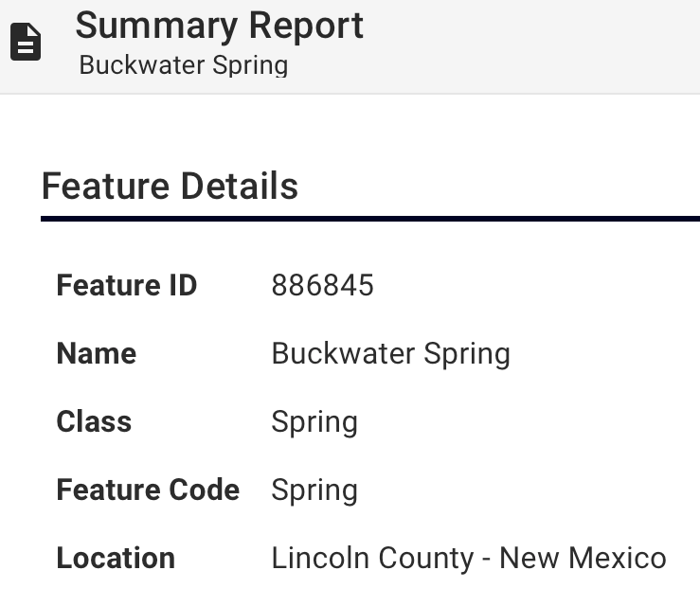This screenshot has height=606, width=700.
Task: Select the Buckwater Spring value beside Name
Action: click(x=390, y=353)
